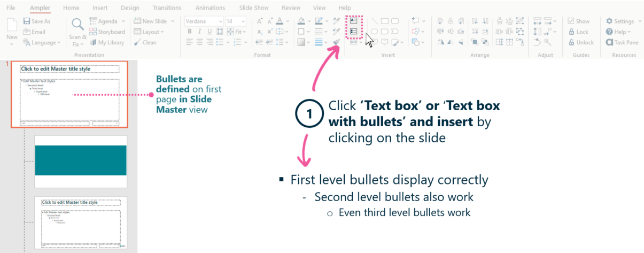
Task: Open the Slide Show tab
Action: 254,8
